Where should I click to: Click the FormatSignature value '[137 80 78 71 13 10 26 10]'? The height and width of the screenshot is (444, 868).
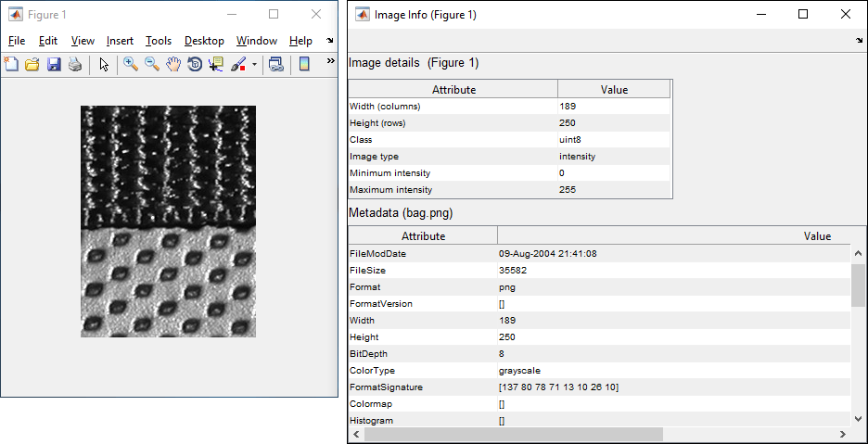(558, 387)
